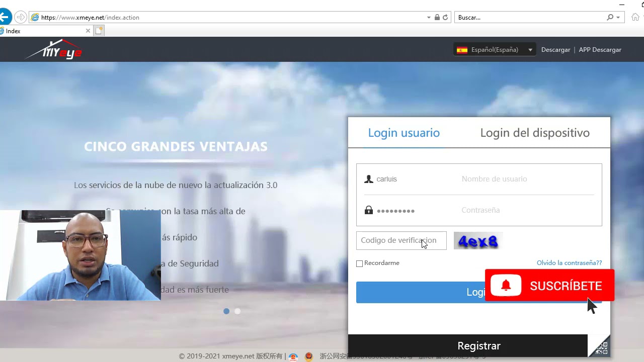Open the Español(España) language dropdown
The height and width of the screenshot is (362, 644).
pyautogui.click(x=495, y=49)
